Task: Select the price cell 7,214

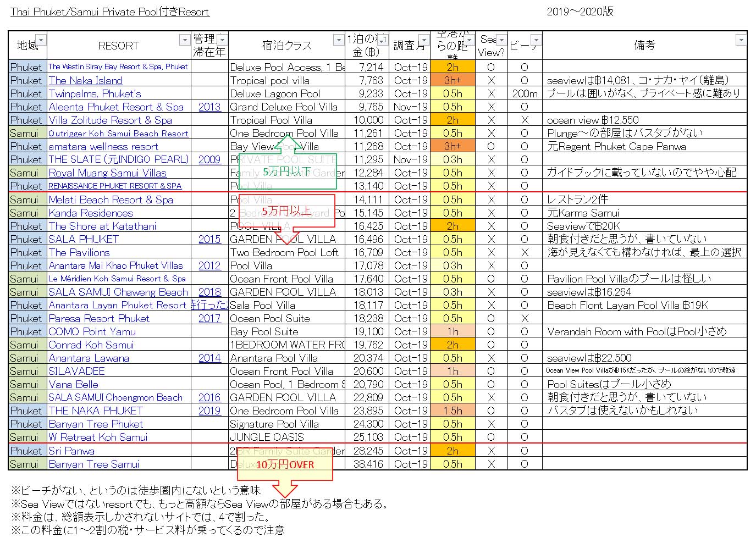Action: (x=367, y=67)
